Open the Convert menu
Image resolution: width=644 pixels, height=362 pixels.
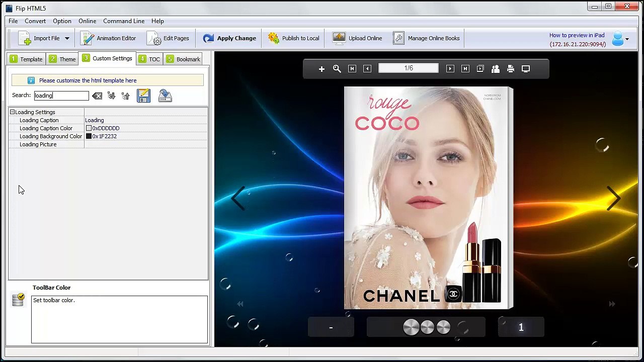(x=35, y=21)
